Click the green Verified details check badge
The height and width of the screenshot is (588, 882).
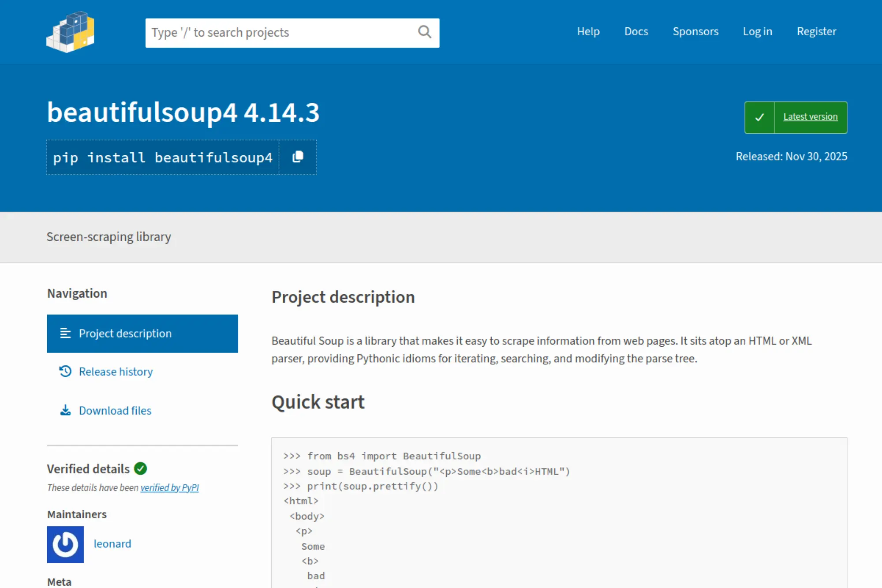[x=141, y=468]
